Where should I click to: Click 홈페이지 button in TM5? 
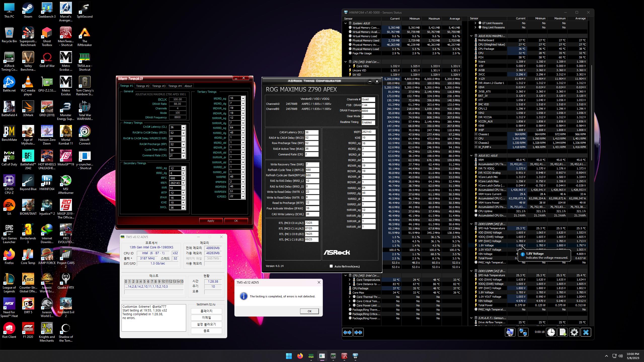(x=206, y=311)
